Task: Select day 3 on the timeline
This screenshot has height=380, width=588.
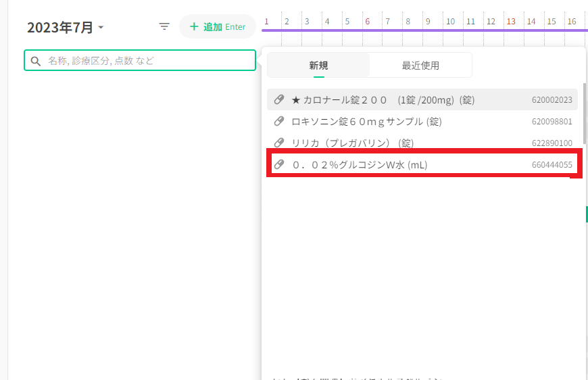Action: (x=307, y=22)
